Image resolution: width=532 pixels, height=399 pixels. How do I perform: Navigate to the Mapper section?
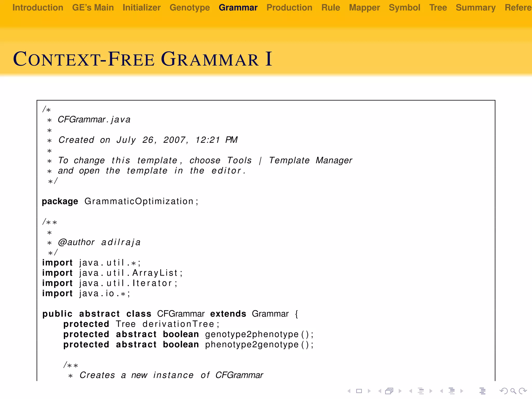[x=364, y=8]
